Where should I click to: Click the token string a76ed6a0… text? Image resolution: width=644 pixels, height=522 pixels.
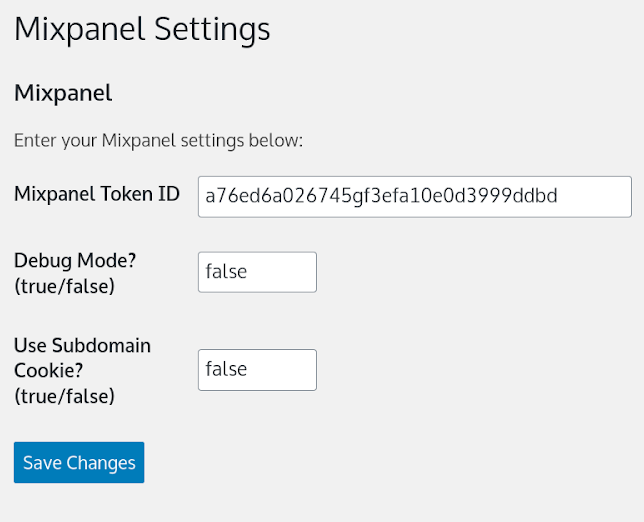tap(381, 196)
